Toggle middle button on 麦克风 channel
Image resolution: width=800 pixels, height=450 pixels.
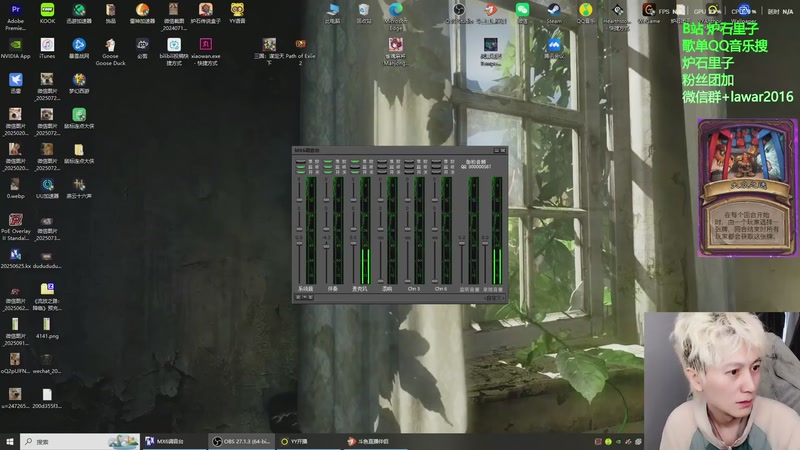click(355, 167)
